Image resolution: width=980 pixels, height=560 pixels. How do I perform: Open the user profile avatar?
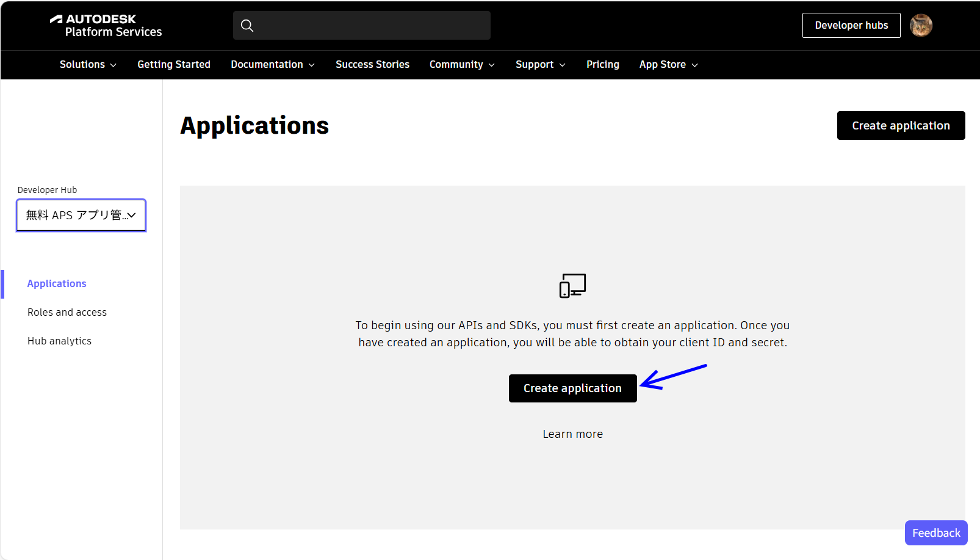tap(920, 26)
